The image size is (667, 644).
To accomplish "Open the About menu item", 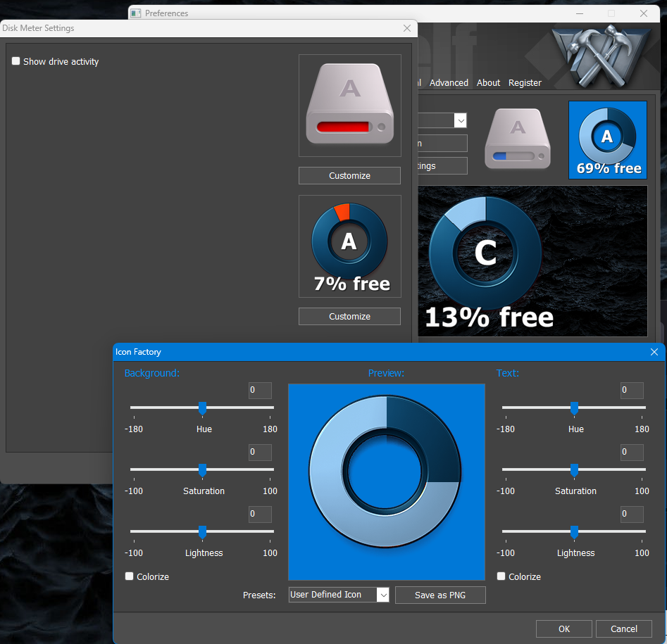I will (x=488, y=83).
